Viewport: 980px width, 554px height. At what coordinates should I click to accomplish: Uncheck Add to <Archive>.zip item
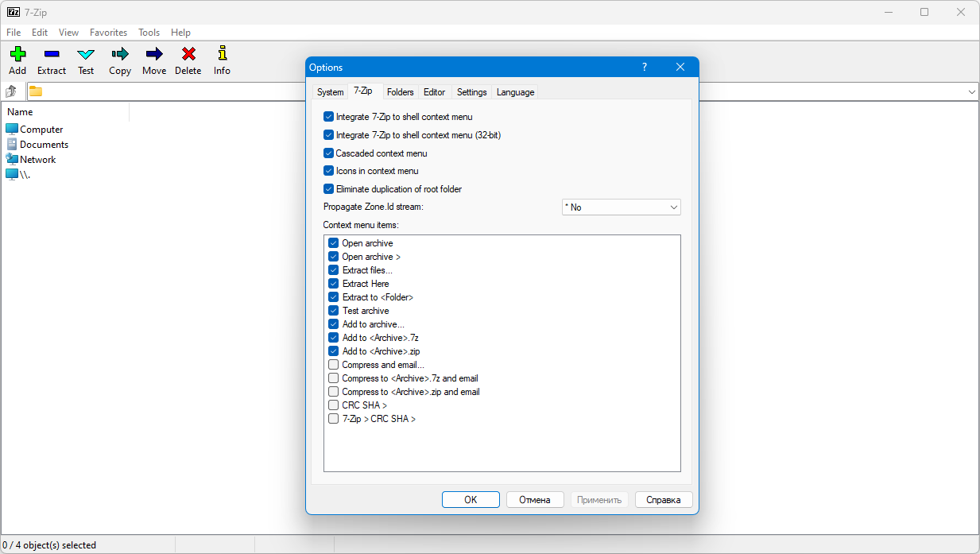334,351
